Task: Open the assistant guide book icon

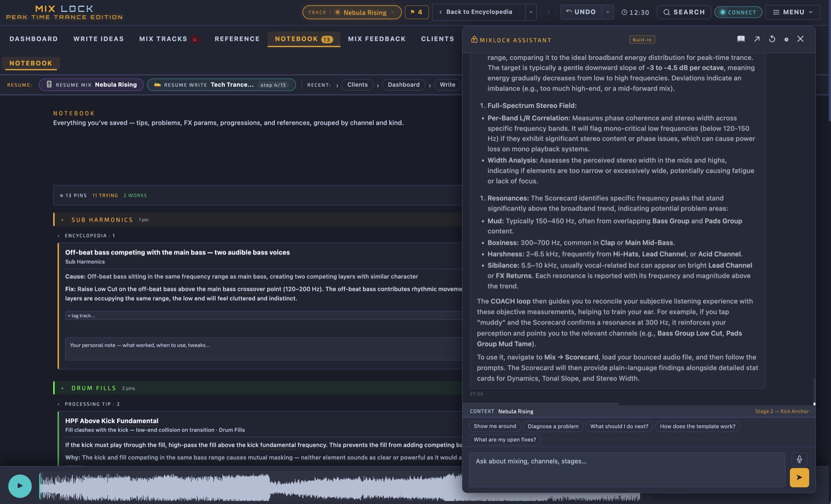Action: (x=741, y=39)
